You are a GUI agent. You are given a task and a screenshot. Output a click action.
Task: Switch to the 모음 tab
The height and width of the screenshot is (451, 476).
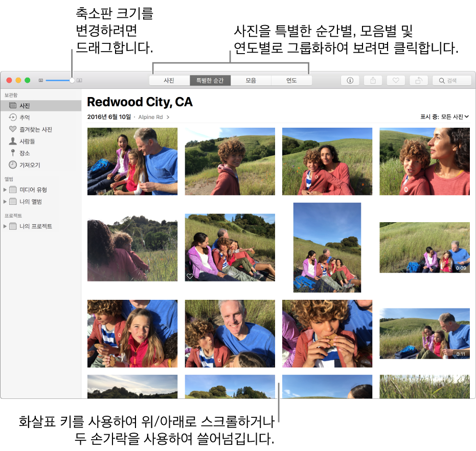251,80
